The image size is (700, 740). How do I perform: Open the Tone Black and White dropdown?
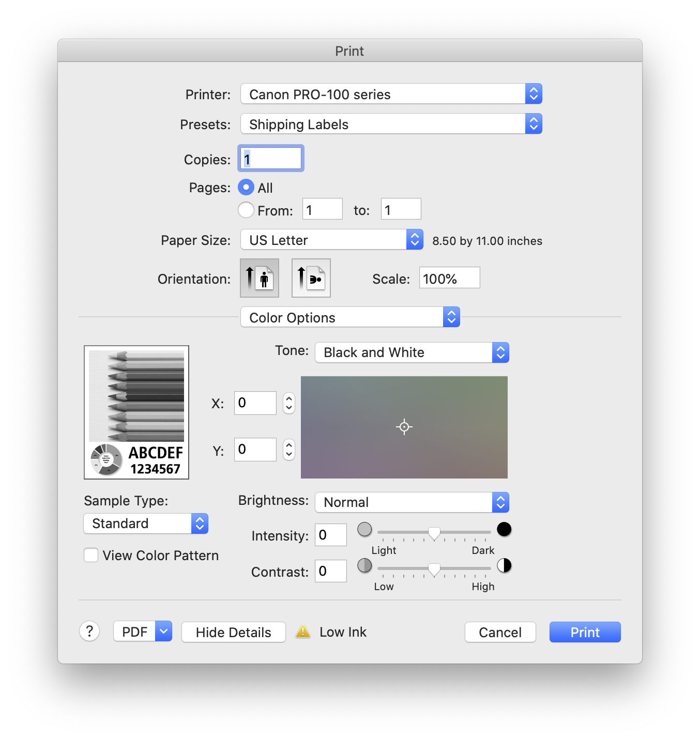click(x=412, y=352)
